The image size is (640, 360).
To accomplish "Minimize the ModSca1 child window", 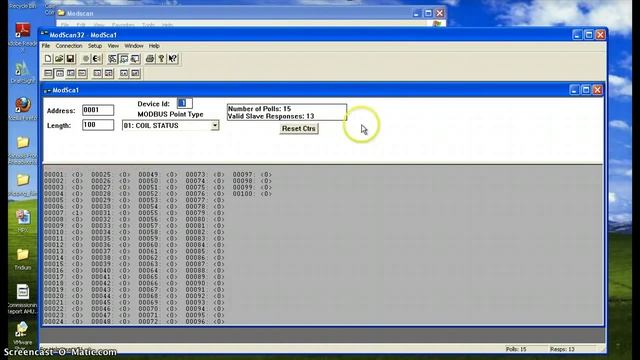I will pos(574,90).
